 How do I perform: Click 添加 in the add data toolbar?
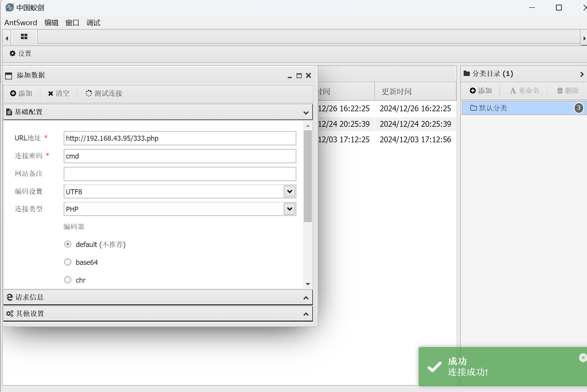tap(21, 93)
